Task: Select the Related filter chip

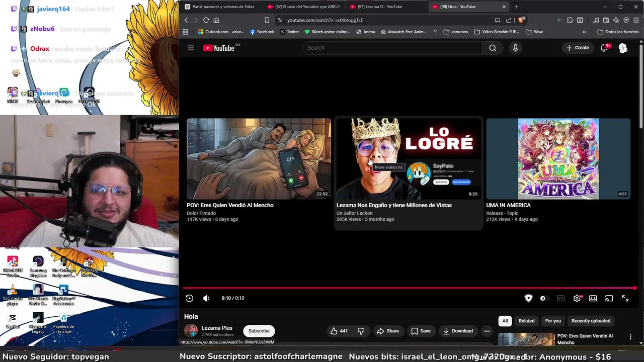Action: pyautogui.click(x=526, y=321)
